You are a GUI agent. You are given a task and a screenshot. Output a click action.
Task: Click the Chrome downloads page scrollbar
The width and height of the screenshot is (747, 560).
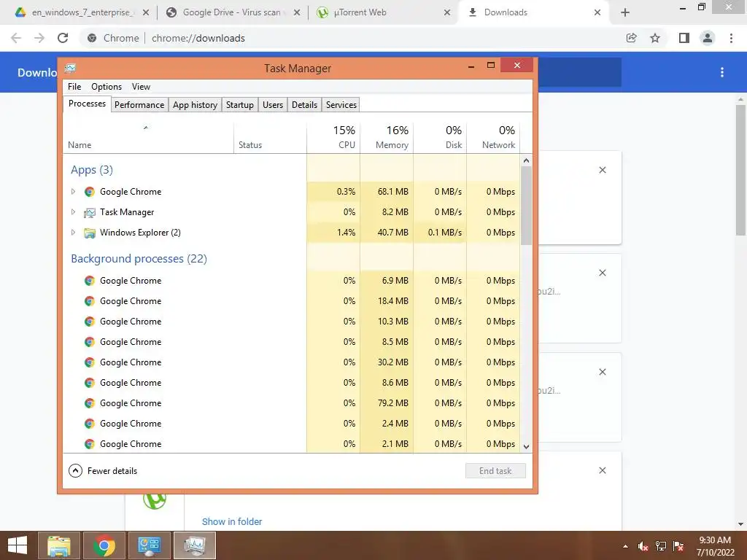740,170
